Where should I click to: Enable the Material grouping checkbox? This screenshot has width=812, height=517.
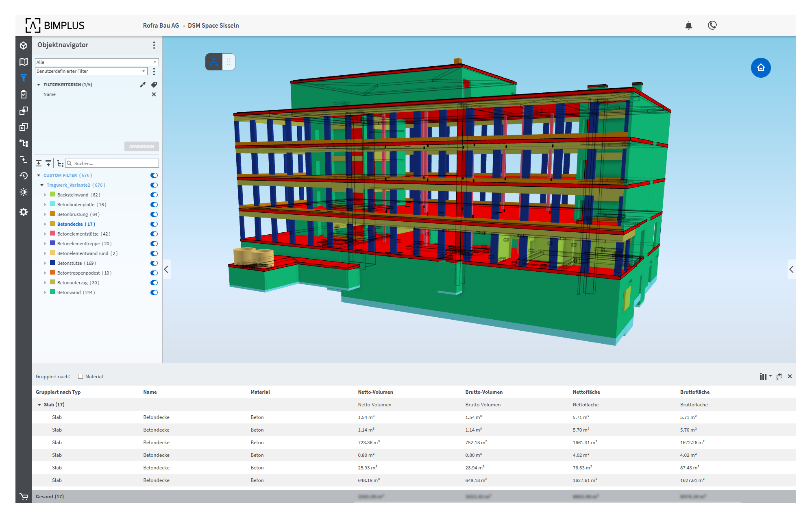[x=81, y=376]
